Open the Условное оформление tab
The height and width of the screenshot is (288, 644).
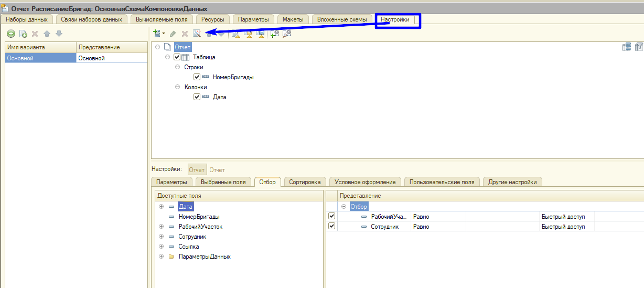click(x=366, y=182)
